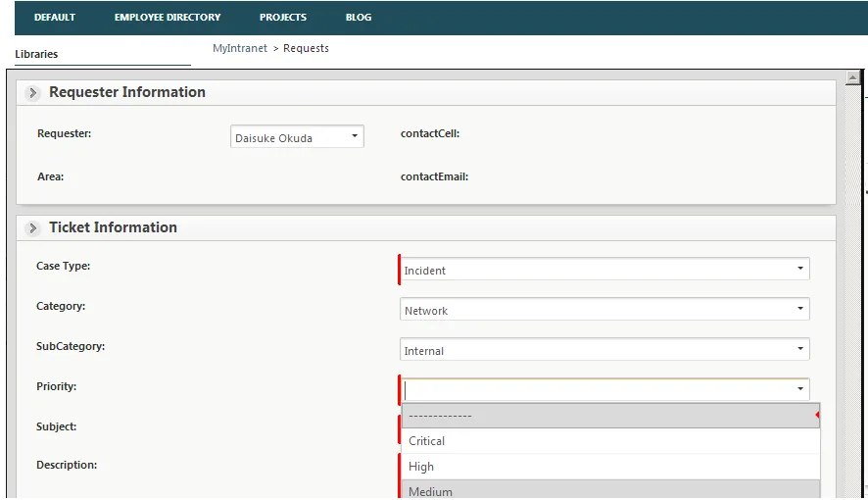The image size is (868, 500).
Task: Click the MyIntranet breadcrumb link
Action: (240, 49)
